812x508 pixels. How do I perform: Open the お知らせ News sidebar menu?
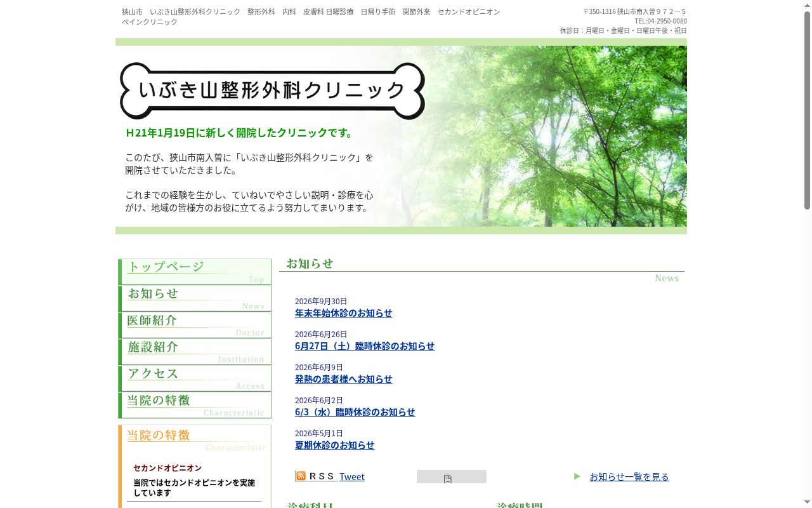(x=195, y=298)
